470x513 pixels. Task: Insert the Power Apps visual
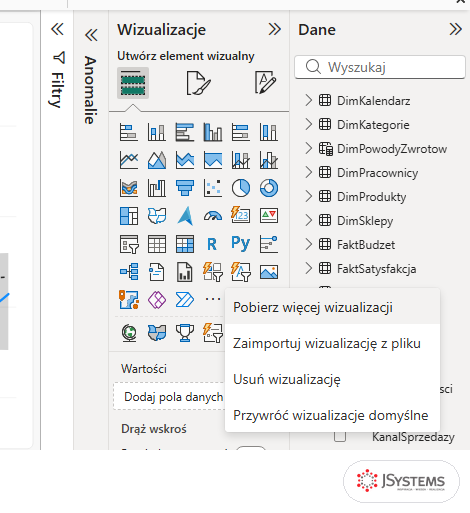click(157, 299)
